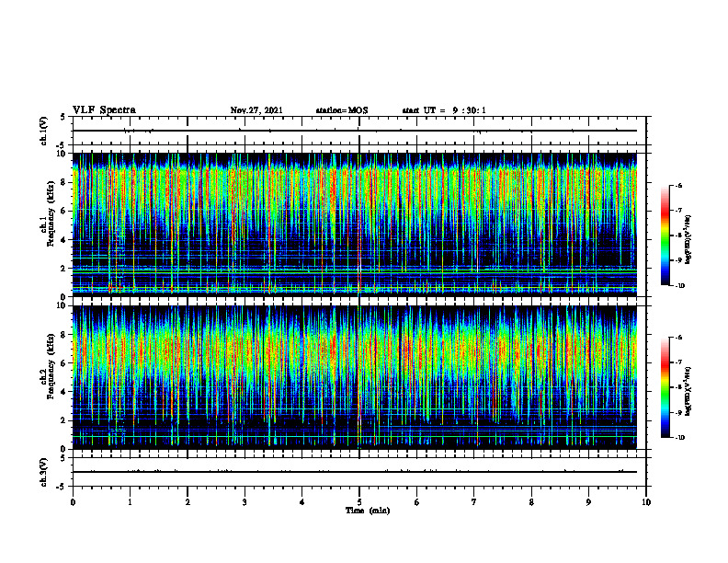Click the "6" kHz tick on ch.2 frequency axis
728x563 pixels.
[64, 363]
